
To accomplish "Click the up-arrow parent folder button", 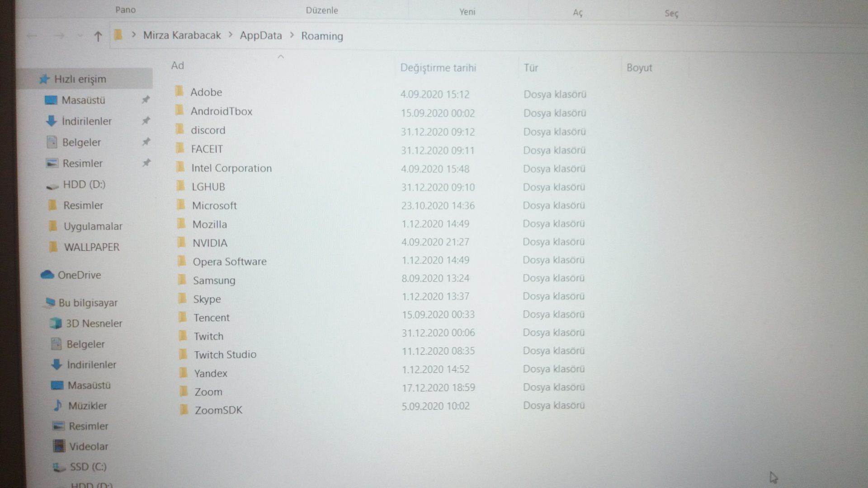I will point(98,36).
